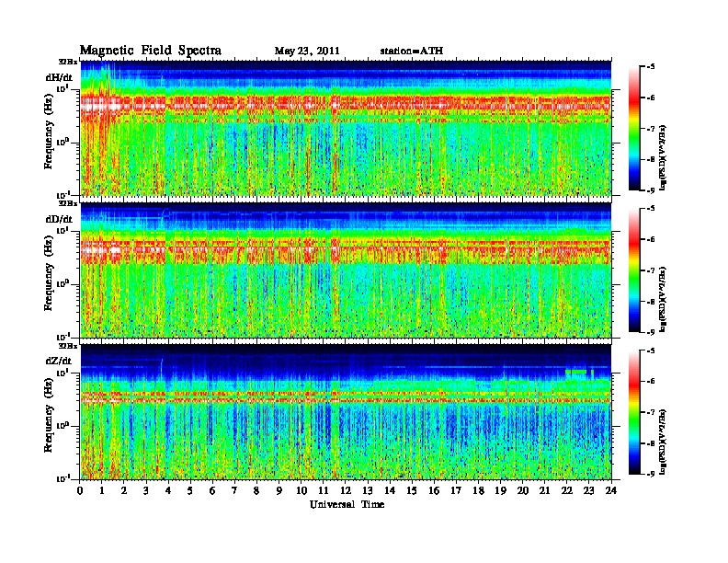Viewport: 728px width, 563px height.
Task: Click the "-7" value on dD/dt color scale
Action: 651,270
